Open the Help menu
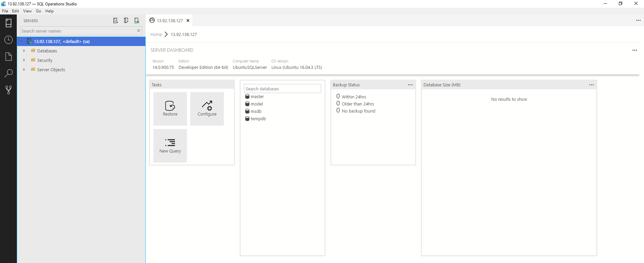 49,11
